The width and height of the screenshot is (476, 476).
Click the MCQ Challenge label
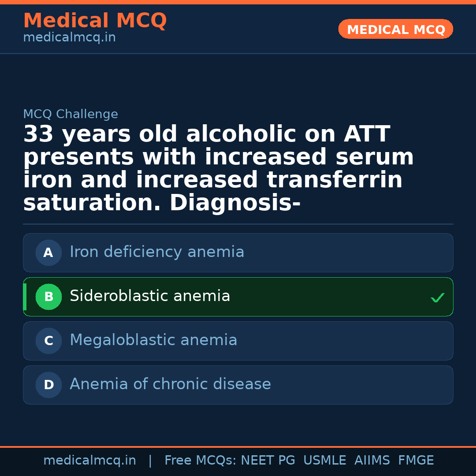click(71, 115)
